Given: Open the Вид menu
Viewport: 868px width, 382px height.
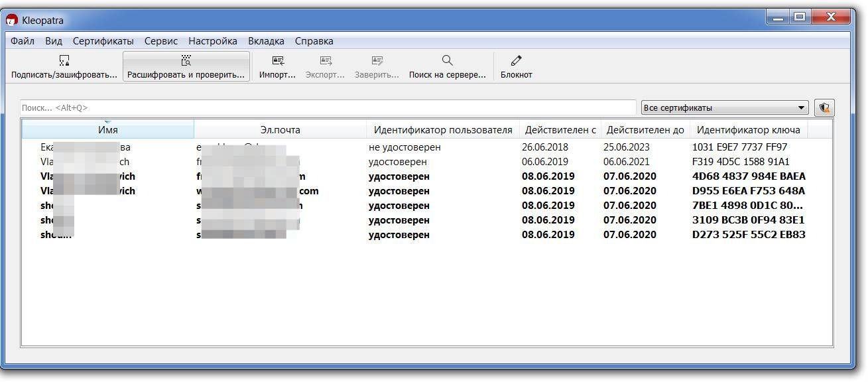Looking at the screenshot, I should (x=54, y=41).
